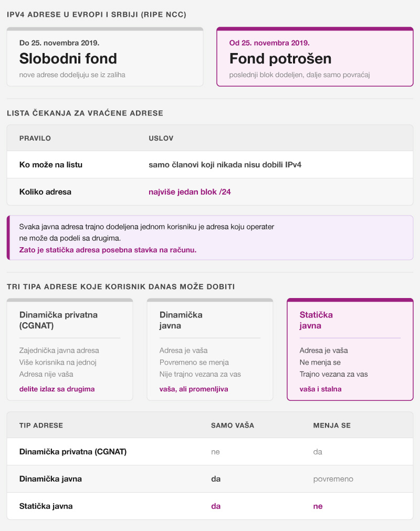
Task: Click the USLOV column header
Action: (x=161, y=138)
